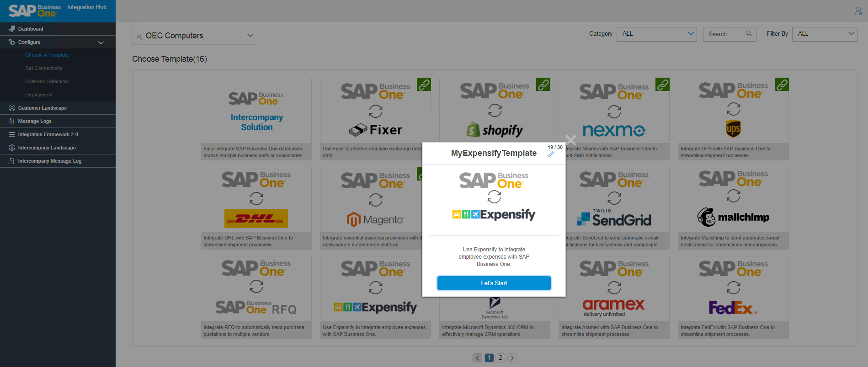Screen dimensions: 868x367
Task: Open Message Logs in the sidebar
Action: (x=35, y=121)
